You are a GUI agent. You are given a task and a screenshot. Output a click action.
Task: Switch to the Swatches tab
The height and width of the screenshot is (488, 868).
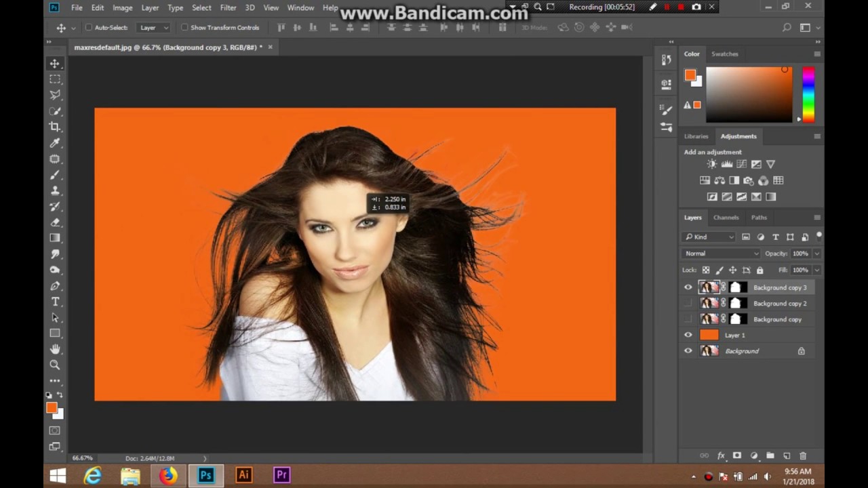coord(724,54)
